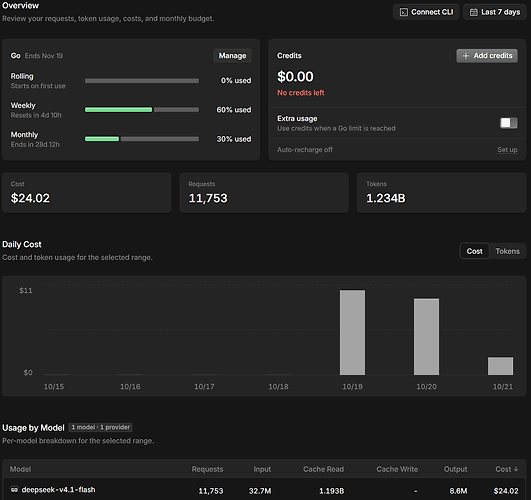Screen dimensions: 531x500
Task: Select the Cost chart tab
Action: click(x=474, y=251)
